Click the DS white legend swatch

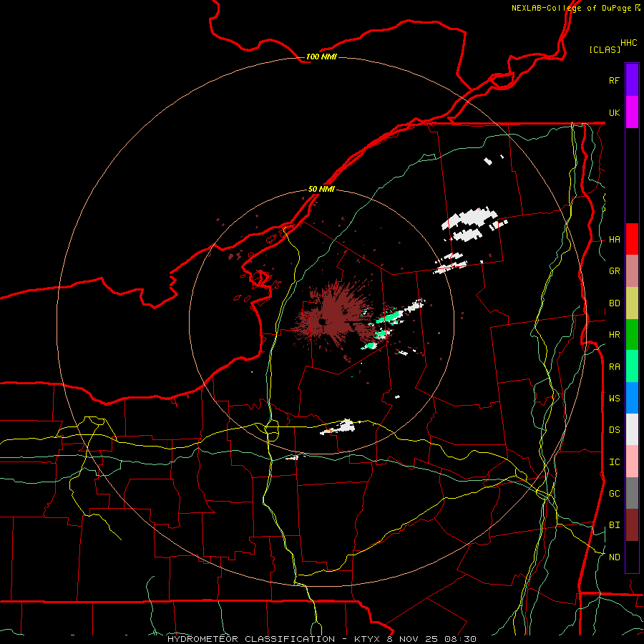pyautogui.click(x=632, y=429)
